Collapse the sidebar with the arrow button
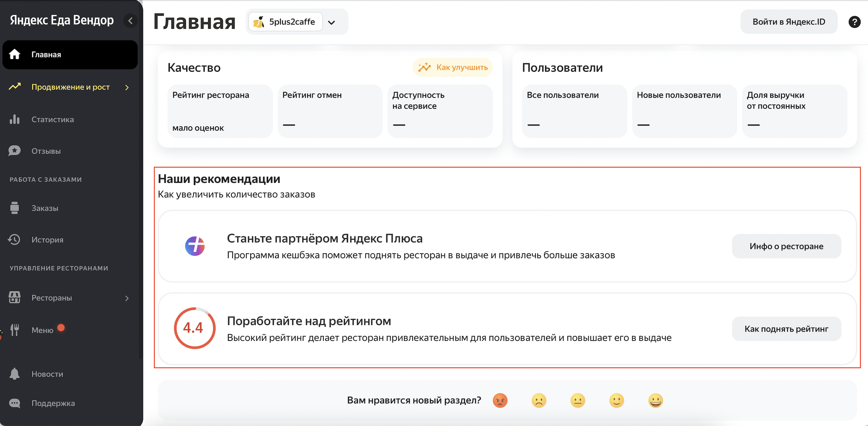The height and width of the screenshot is (426, 868). pos(130,21)
